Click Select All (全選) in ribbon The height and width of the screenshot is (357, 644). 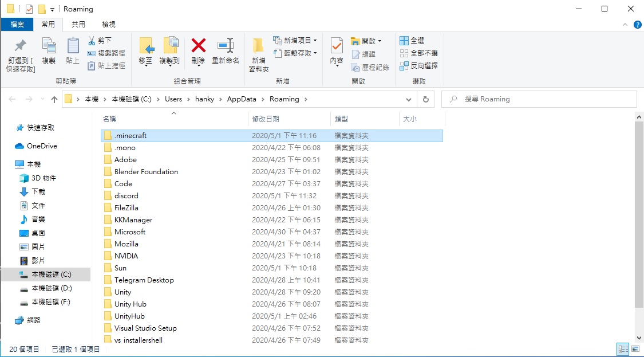pos(412,41)
